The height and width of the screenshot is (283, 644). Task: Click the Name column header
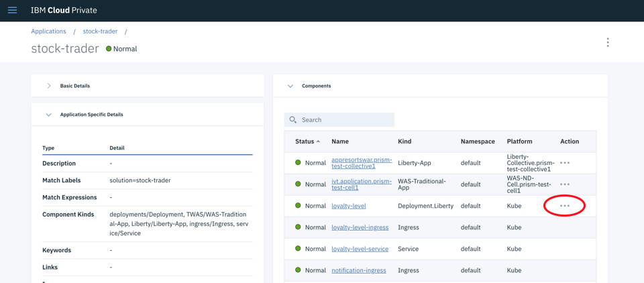340,141
